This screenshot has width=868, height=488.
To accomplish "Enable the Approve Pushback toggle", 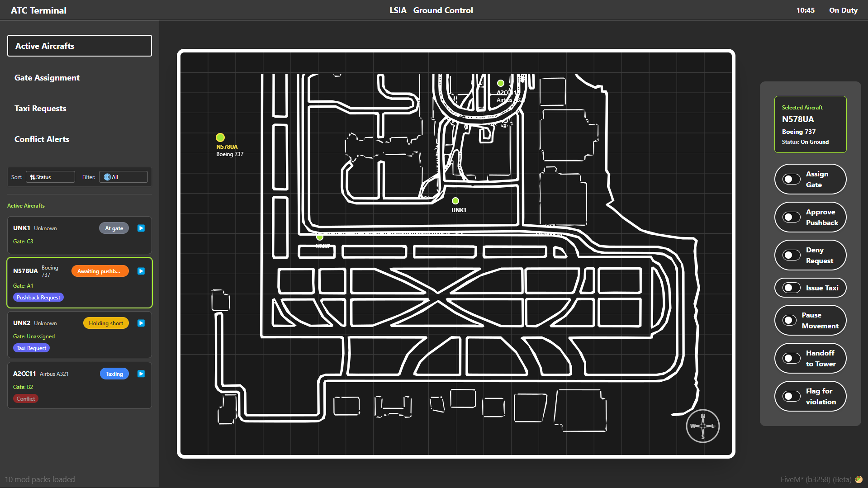I will point(792,218).
